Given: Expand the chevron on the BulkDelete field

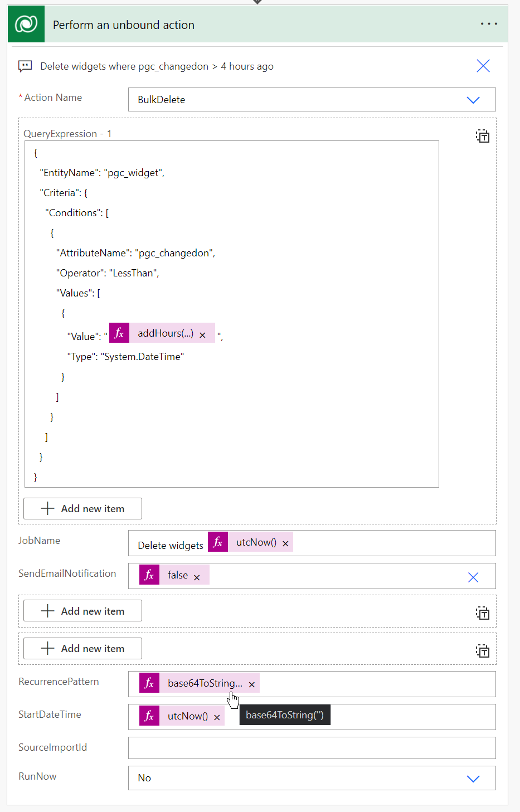Looking at the screenshot, I should 473,100.
